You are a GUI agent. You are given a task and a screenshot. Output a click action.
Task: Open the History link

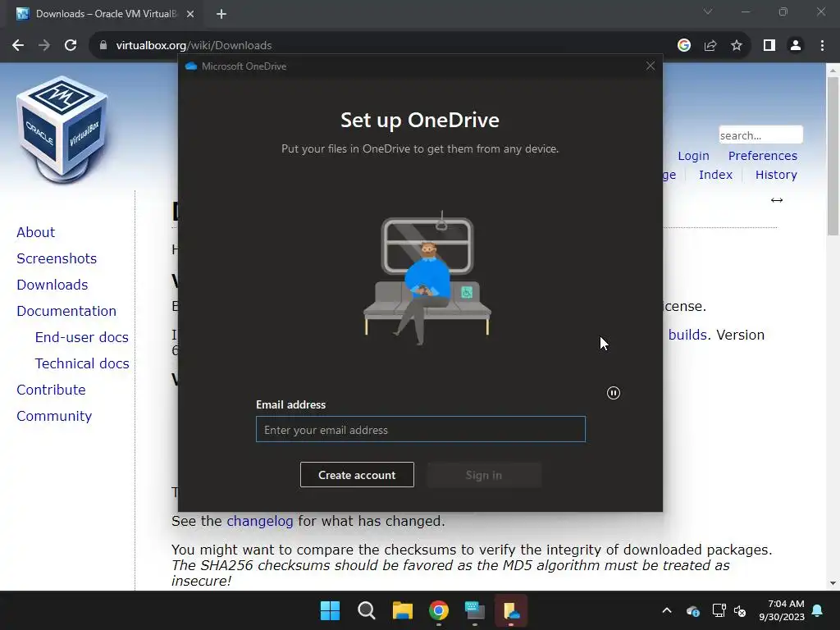coord(776,175)
